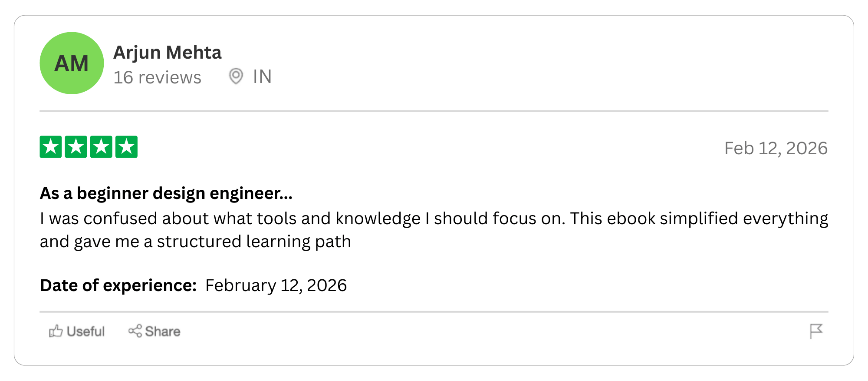Click the thumbs-up Useful icon
Viewport: 868px width, 381px height.
[56, 331]
